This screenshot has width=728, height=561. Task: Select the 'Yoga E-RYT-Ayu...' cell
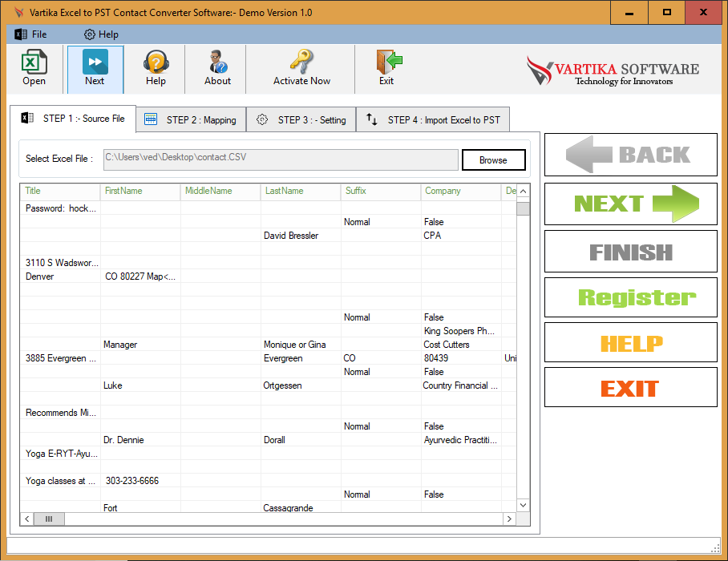pyautogui.click(x=60, y=454)
